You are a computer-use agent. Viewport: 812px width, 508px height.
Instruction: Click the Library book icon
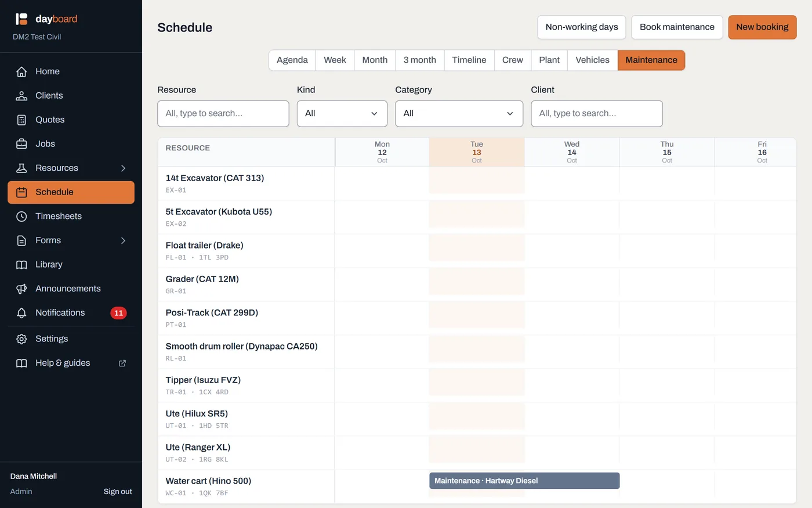pyautogui.click(x=21, y=265)
